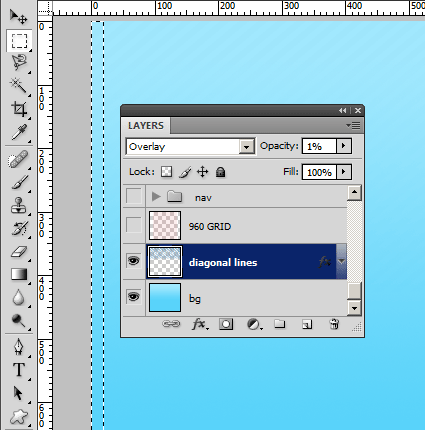Toggle Lock transparent pixels
Image resolution: width=425 pixels, height=430 pixels.
(166, 172)
